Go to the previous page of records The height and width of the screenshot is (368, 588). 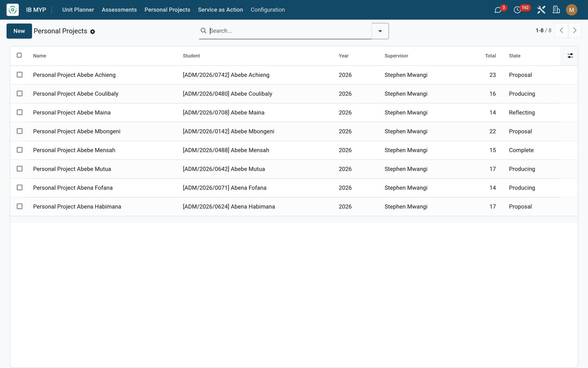pyautogui.click(x=561, y=31)
